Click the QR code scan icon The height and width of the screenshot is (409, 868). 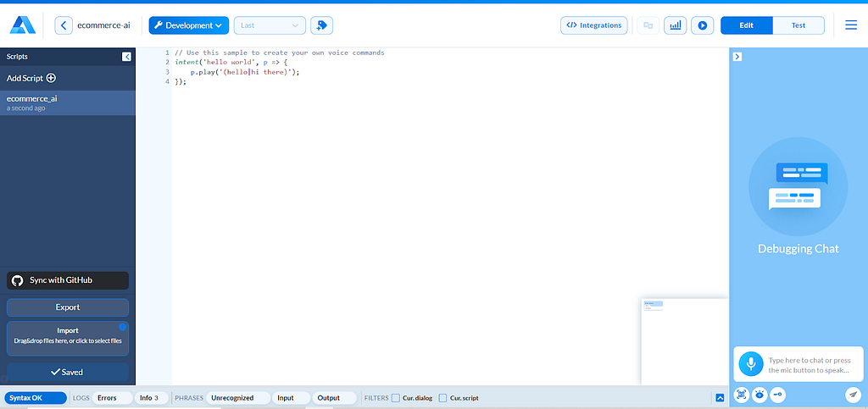click(x=742, y=395)
